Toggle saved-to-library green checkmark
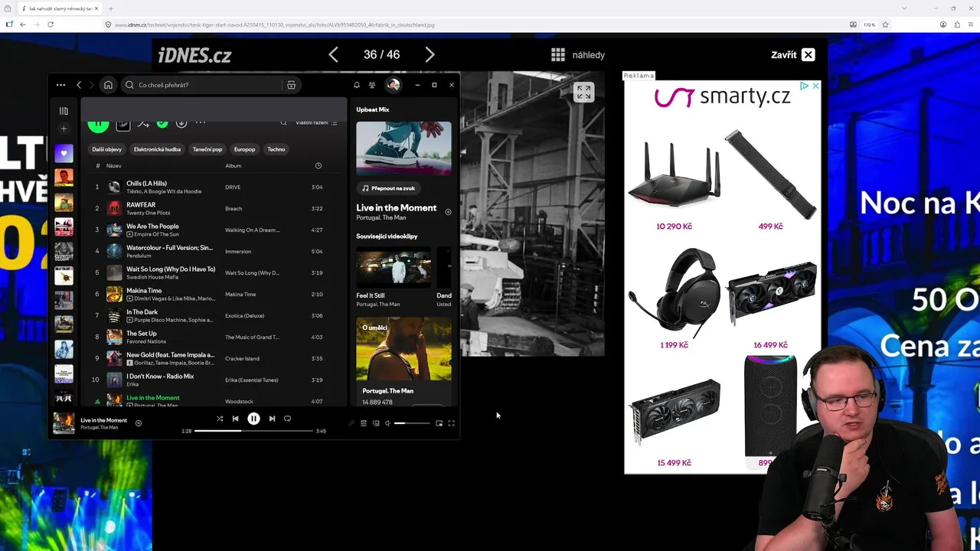This screenshot has width=980, height=551. [162, 123]
